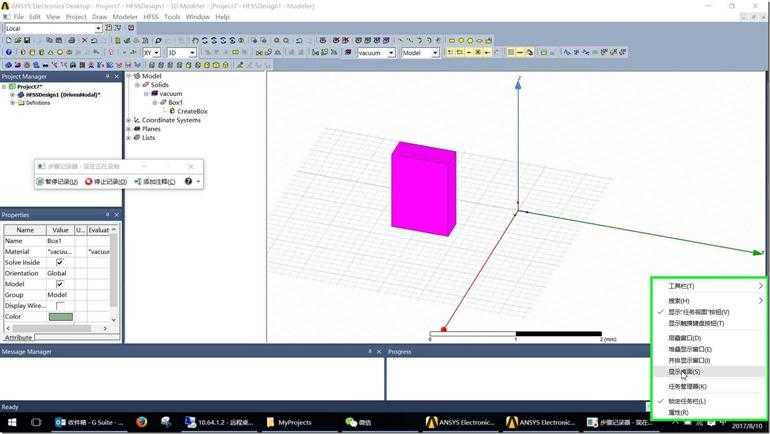Image resolution: width=770 pixels, height=434 pixels.
Task: Open the XY plane dropdown
Action: pyautogui.click(x=157, y=53)
